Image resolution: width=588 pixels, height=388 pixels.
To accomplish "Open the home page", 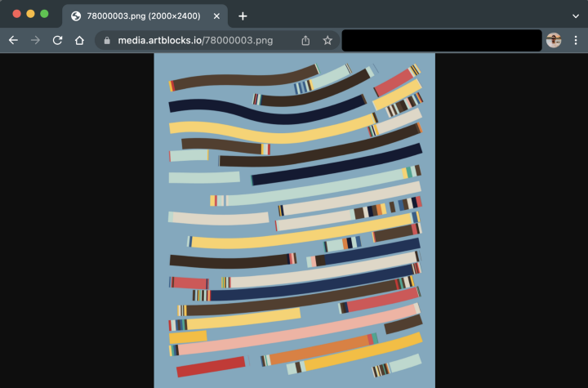I will [x=79, y=40].
